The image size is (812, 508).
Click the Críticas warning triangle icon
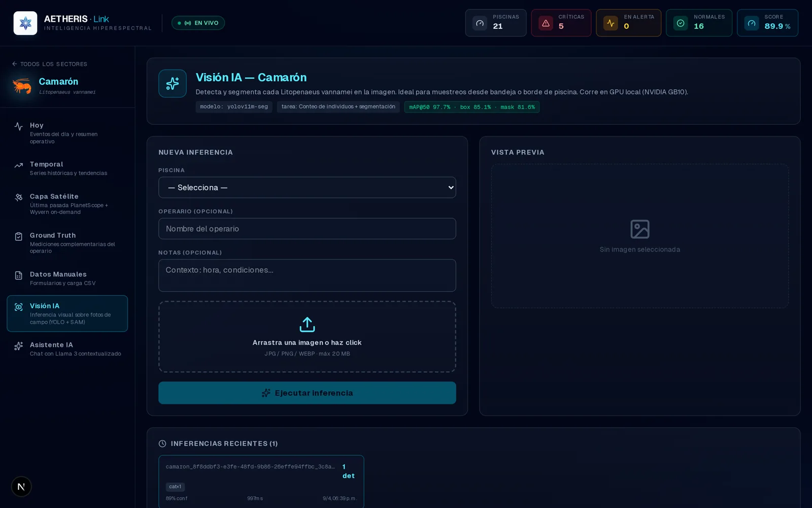(546, 23)
